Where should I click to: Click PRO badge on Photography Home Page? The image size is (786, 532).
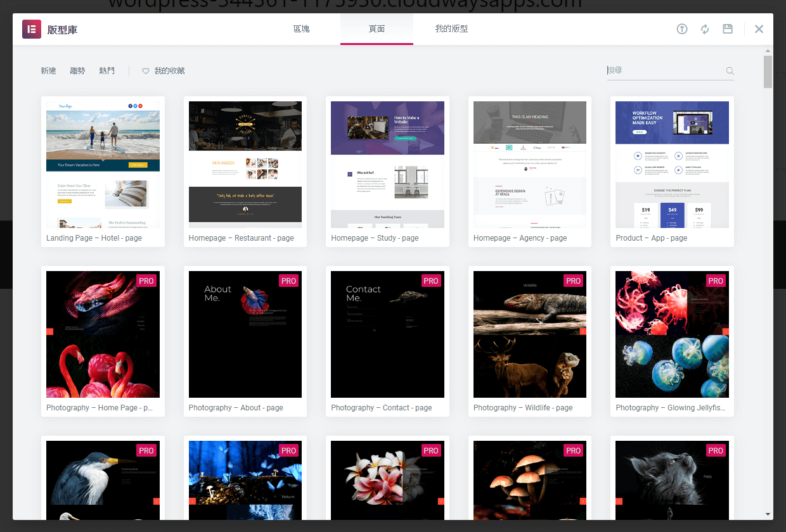pyautogui.click(x=146, y=281)
